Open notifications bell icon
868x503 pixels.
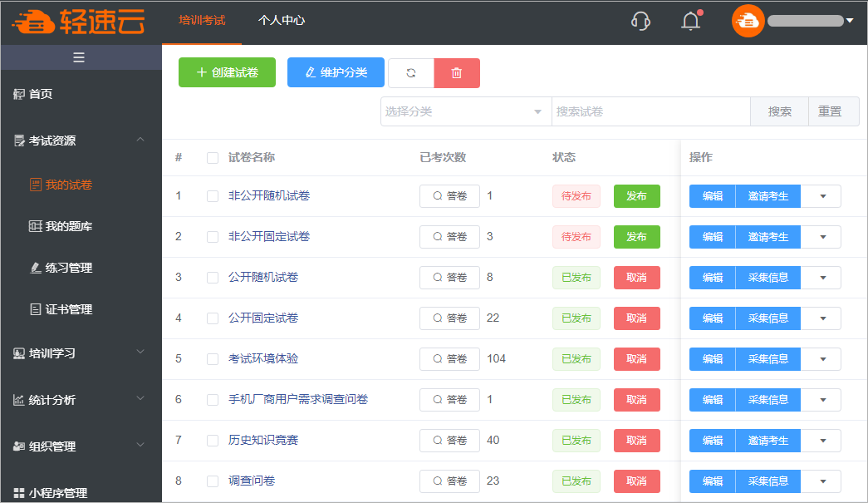point(691,21)
